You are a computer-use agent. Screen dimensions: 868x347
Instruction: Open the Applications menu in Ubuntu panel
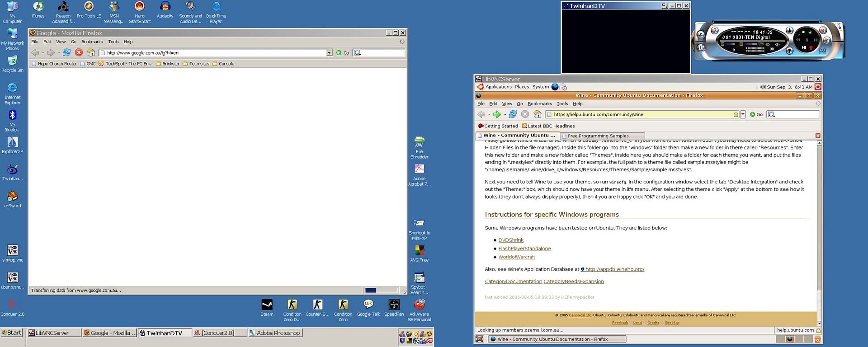(x=498, y=87)
